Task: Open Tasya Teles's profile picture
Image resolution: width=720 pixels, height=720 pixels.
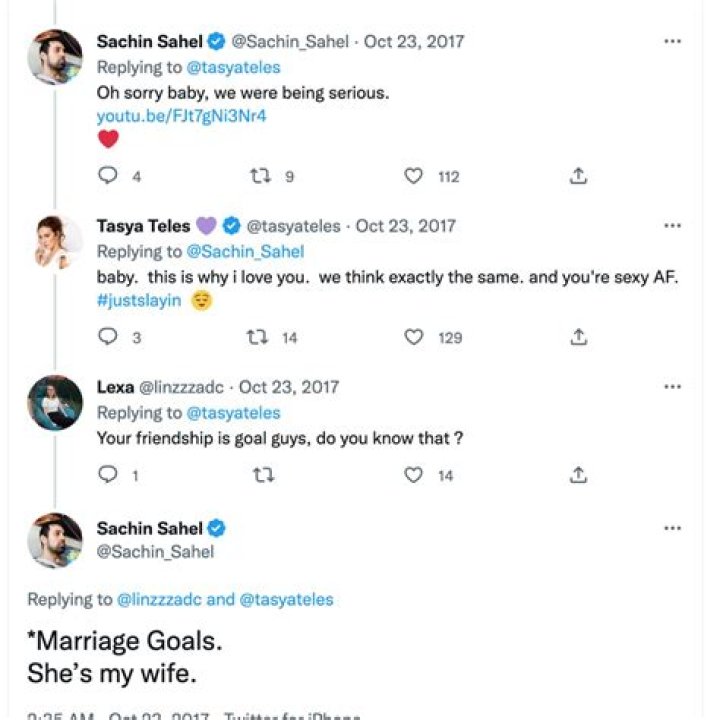Action: [55, 241]
